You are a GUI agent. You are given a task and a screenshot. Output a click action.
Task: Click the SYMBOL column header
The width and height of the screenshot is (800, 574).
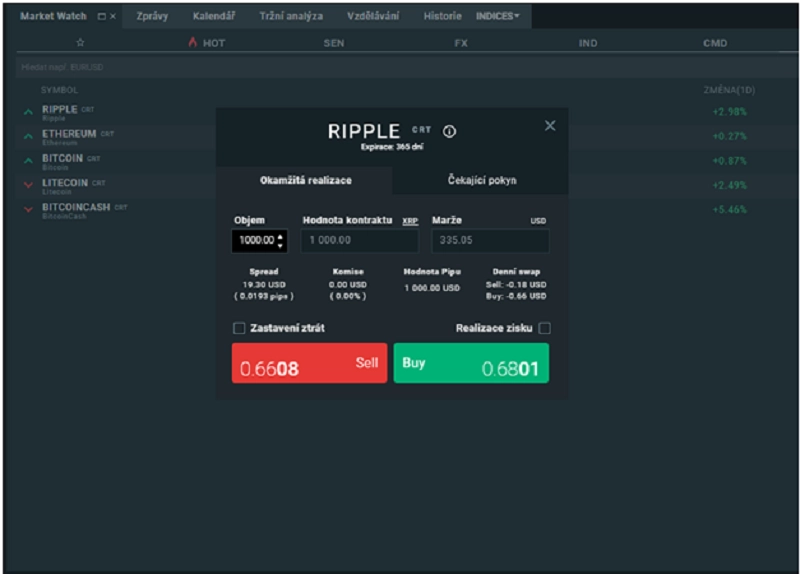[x=59, y=90]
